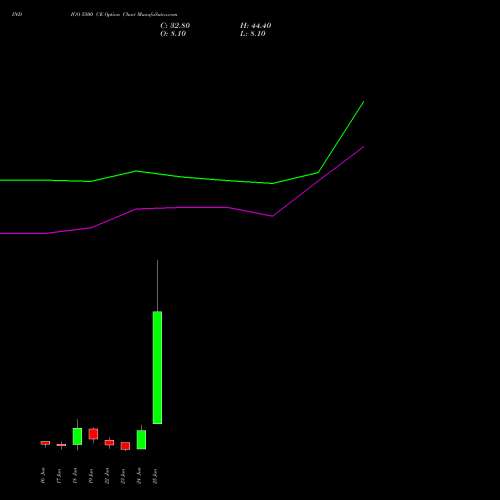Select the small red candle above 16 Jun

45,443
